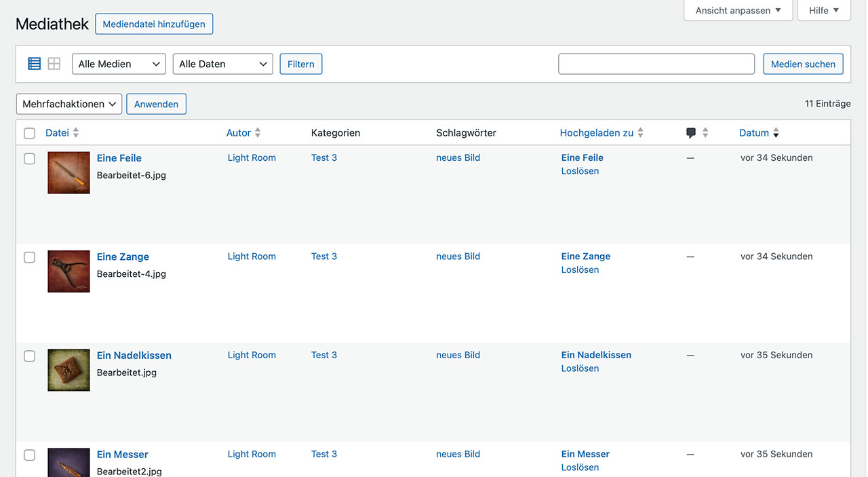Select all media via the header checkbox

pyautogui.click(x=29, y=133)
